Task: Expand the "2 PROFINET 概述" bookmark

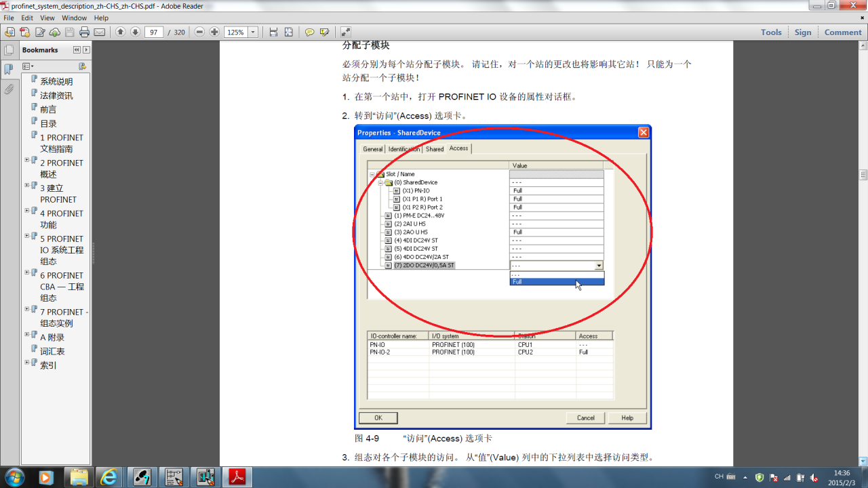Action: pos(27,160)
